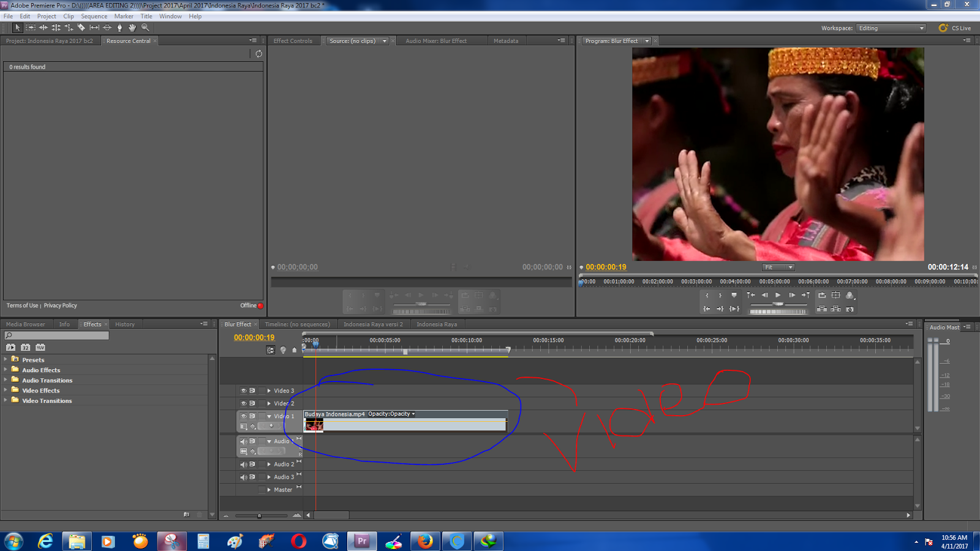Screen dimensions: 980x551
Task: Select the Zoom tool
Action: (145, 28)
